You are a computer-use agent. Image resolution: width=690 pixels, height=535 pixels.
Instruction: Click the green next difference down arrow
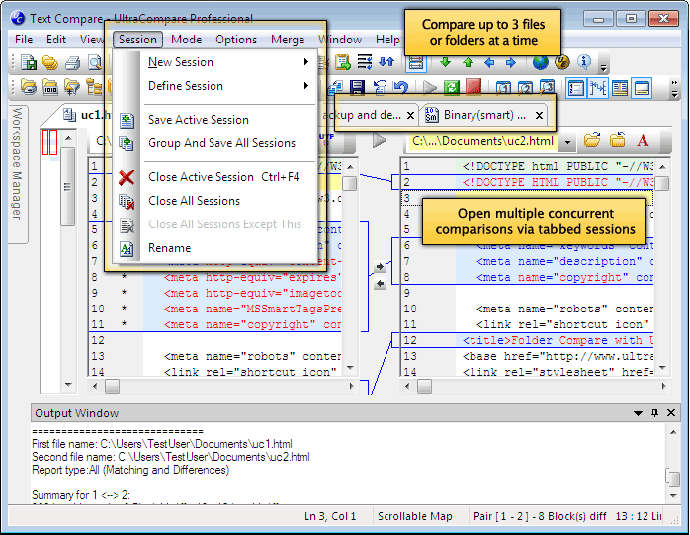pyautogui.click(x=445, y=62)
